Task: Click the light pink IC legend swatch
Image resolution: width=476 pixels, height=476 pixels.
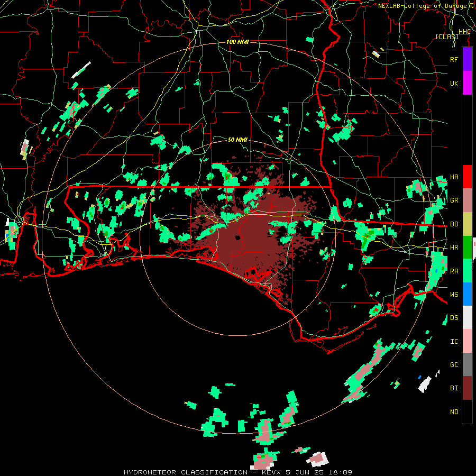Action: tap(467, 341)
